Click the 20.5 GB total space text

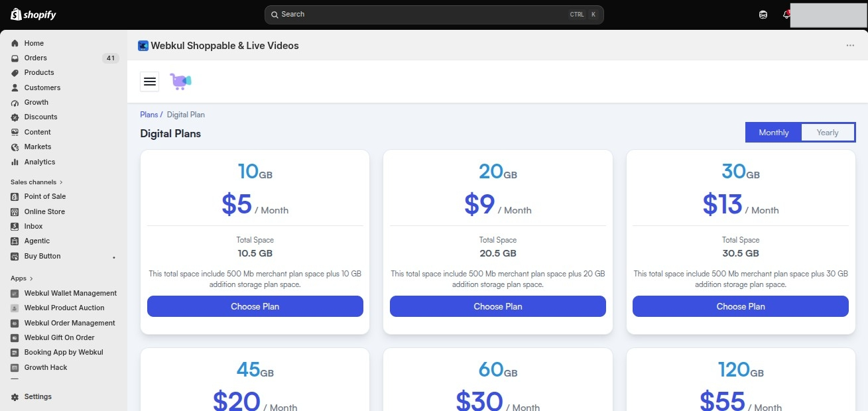tap(498, 253)
